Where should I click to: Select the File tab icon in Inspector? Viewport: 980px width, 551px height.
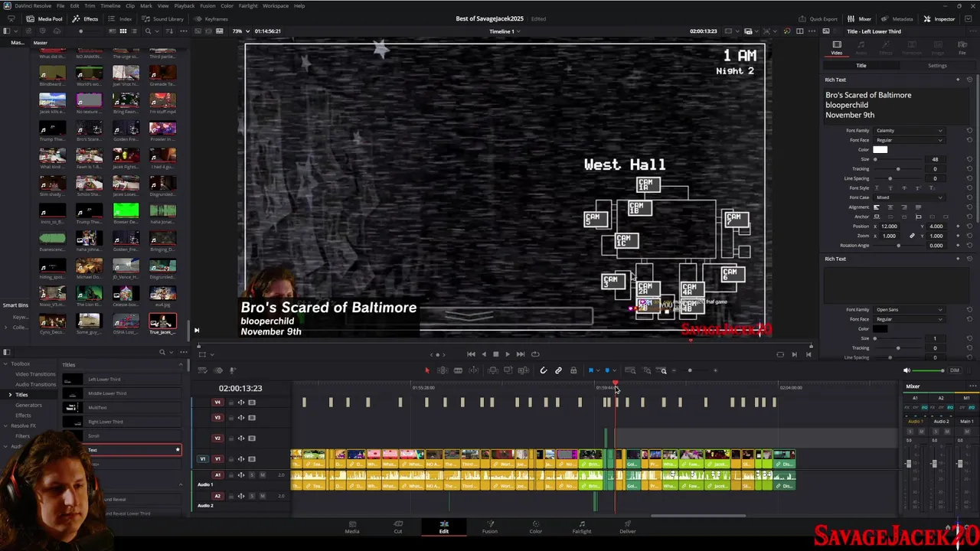(x=962, y=48)
